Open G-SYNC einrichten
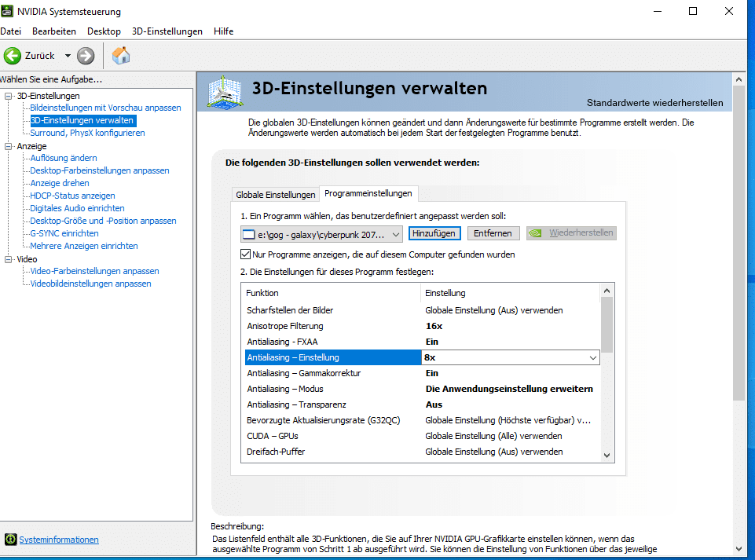 [x=64, y=233]
